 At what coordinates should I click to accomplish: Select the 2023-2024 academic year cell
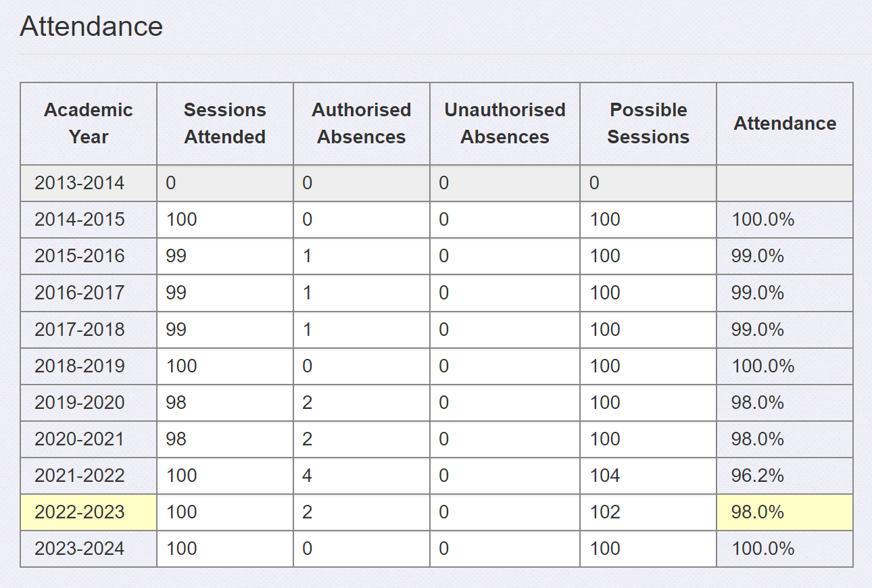click(x=89, y=549)
